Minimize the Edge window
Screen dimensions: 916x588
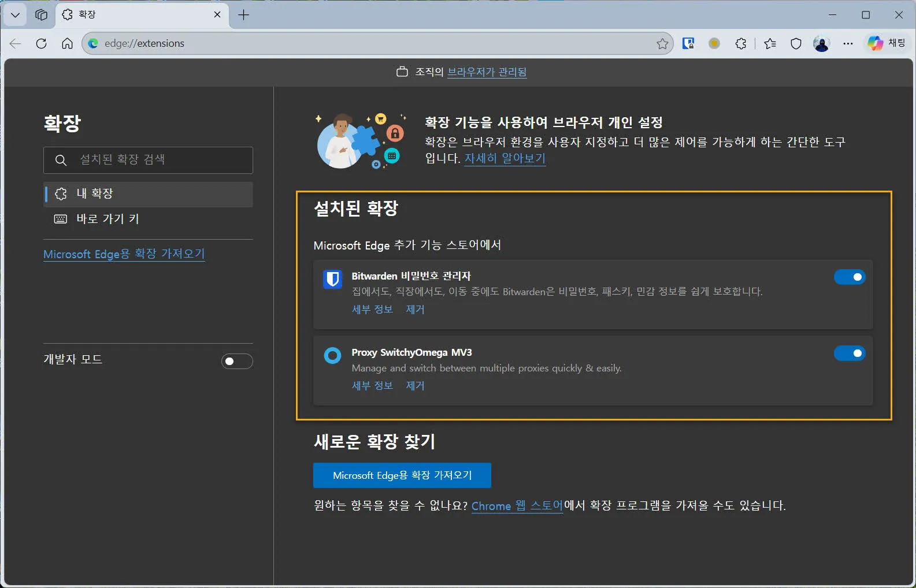833,15
